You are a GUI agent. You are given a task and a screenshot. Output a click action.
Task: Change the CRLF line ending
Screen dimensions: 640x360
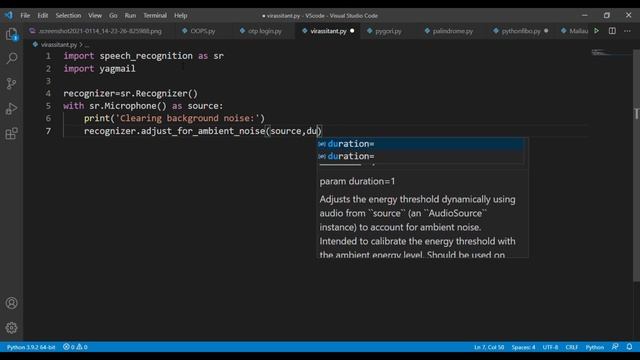click(x=571, y=347)
